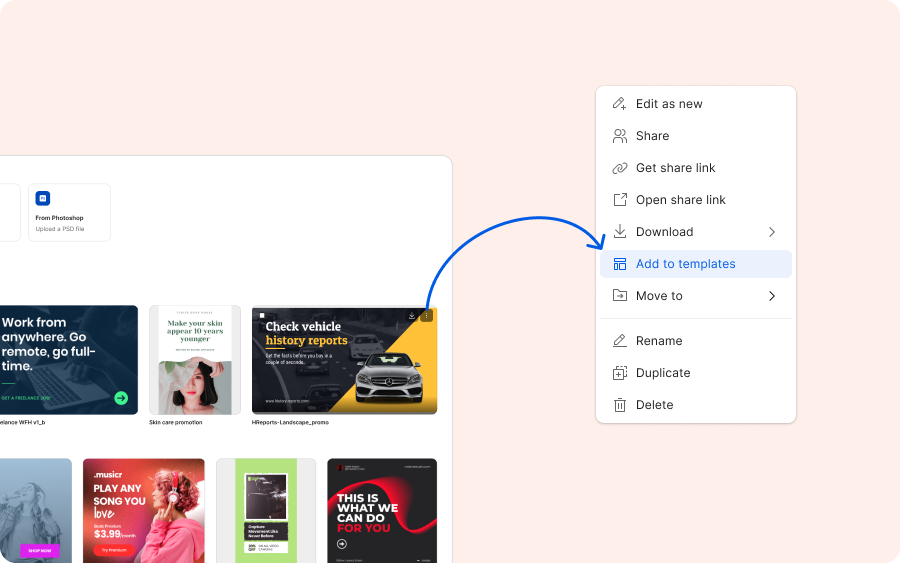Open the Work from anywhere design thumbnail
The image size is (900, 563).
(x=69, y=360)
